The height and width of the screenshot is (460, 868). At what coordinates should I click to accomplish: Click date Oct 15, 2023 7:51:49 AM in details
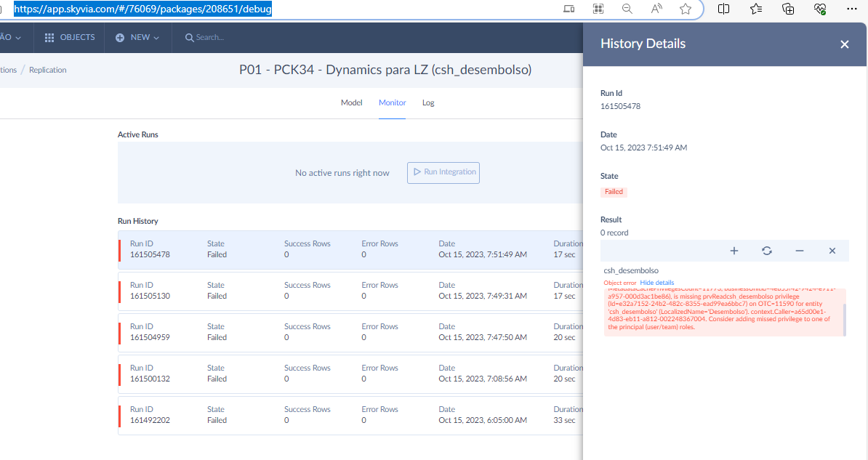644,148
